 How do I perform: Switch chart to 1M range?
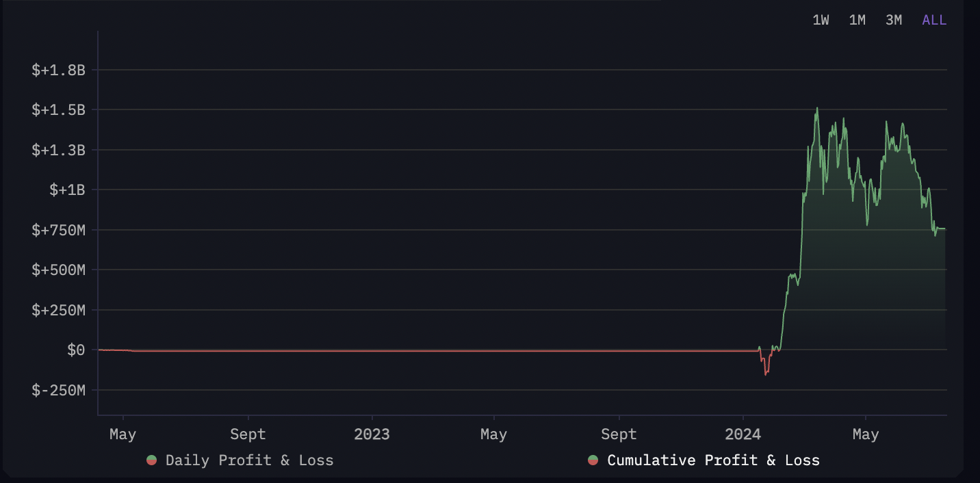pyautogui.click(x=857, y=20)
